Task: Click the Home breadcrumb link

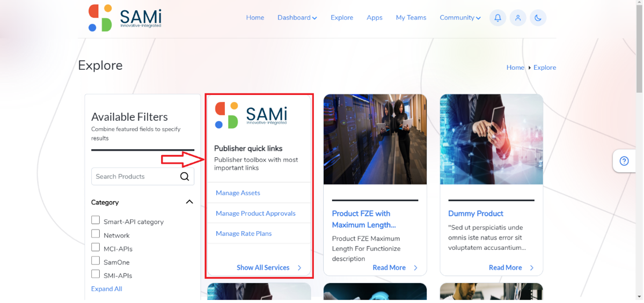Action: (515, 68)
